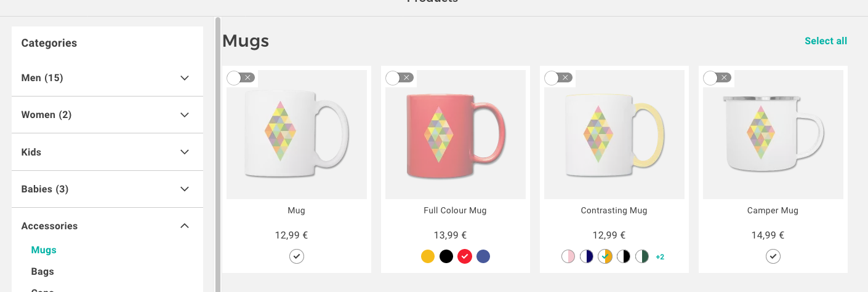Turn on the Contrasting Mug toggle
Viewport: 868px width, 292px height.
pyautogui.click(x=558, y=77)
